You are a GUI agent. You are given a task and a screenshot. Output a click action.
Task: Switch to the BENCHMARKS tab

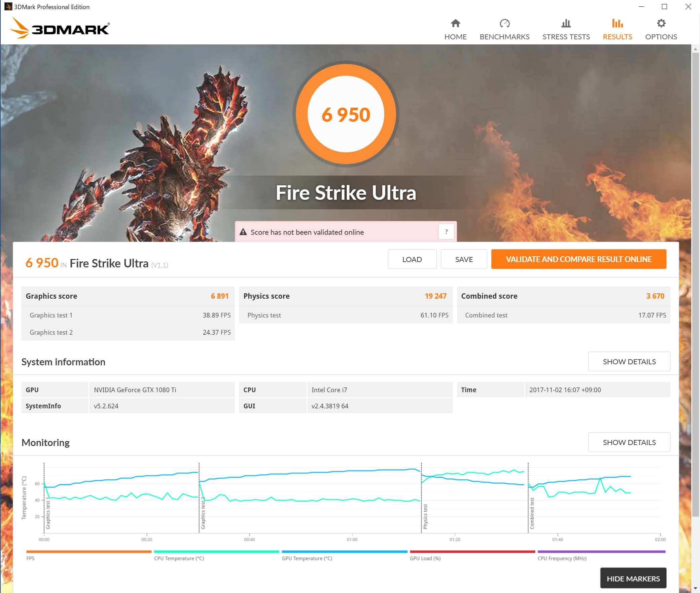point(504,37)
